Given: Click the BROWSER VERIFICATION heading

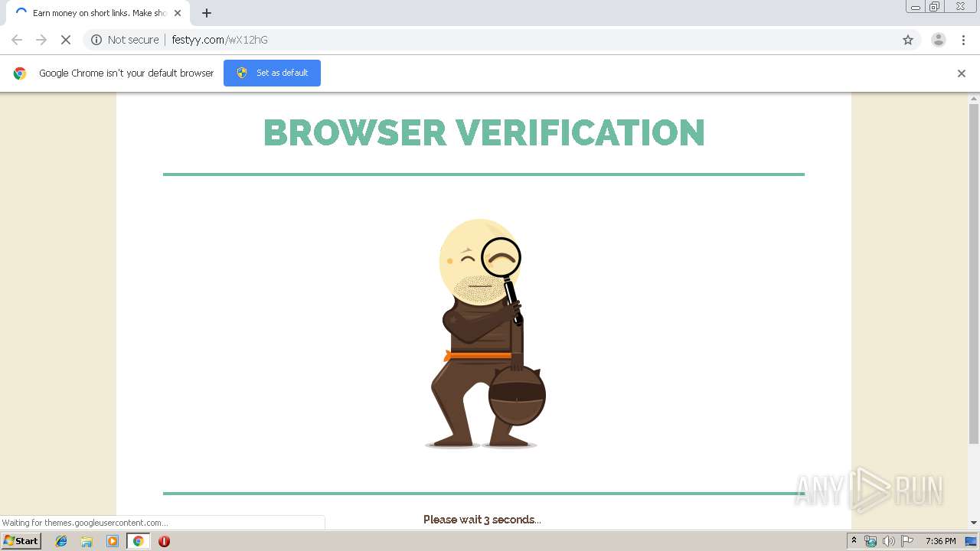Looking at the screenshot, I should coord(484,132).
